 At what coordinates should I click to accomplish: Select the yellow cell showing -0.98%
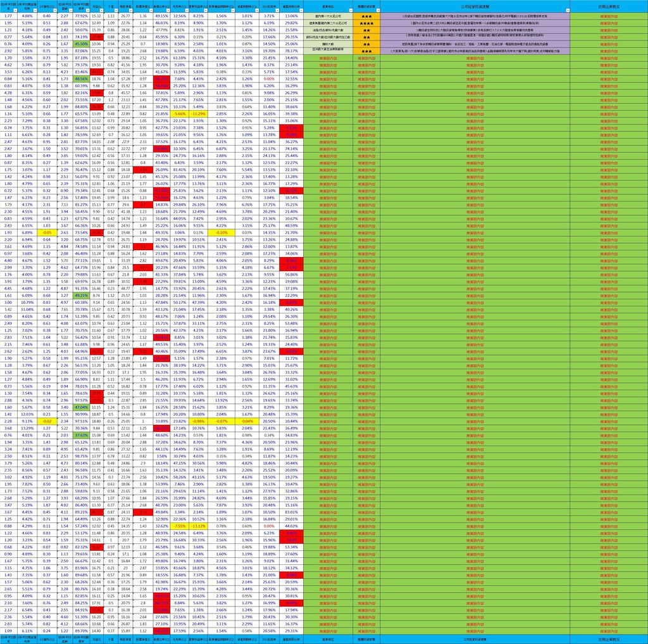point(199,421)
